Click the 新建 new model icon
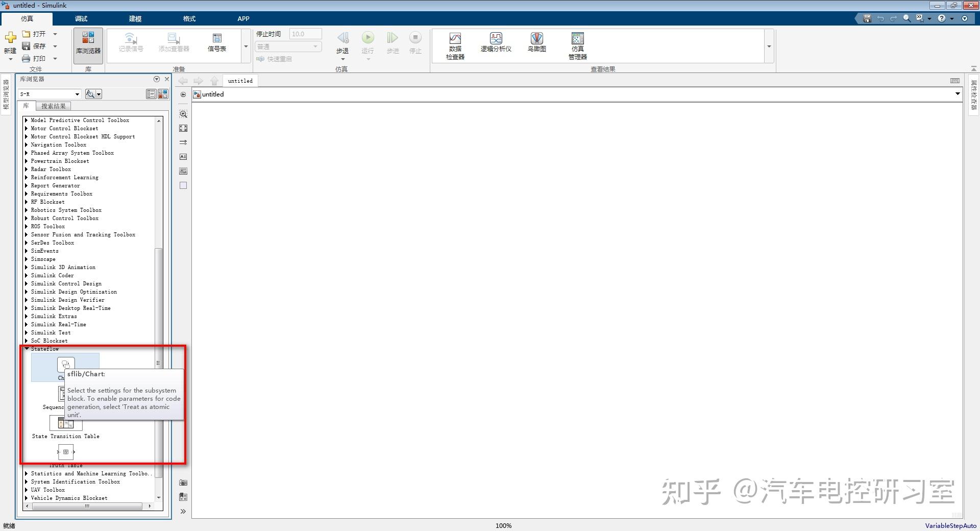The image size is (980, 531). click(x=10, y=38)
